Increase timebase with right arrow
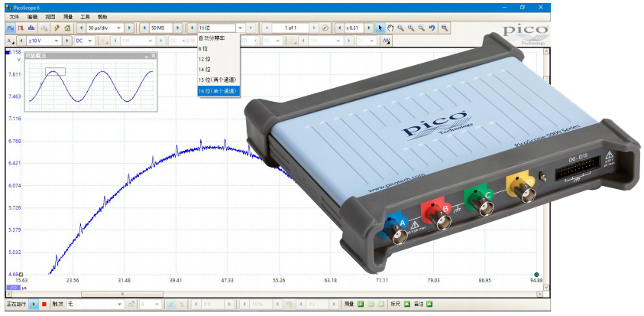Viewport: 644px width, 316px height. click(x=129, y=28)
